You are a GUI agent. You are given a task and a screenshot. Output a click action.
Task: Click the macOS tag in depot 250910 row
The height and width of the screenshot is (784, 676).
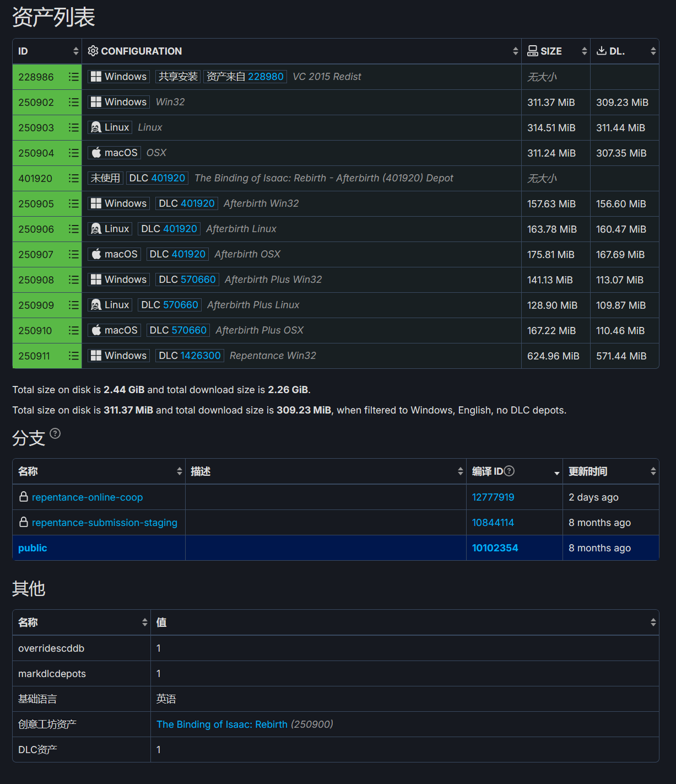pyautogui.click(x=114, y=330)
